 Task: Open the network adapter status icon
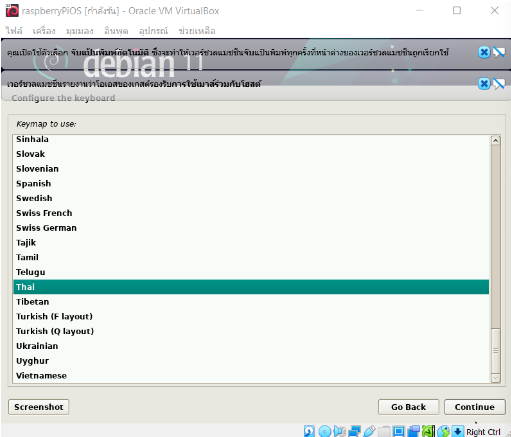pos(354,431)
